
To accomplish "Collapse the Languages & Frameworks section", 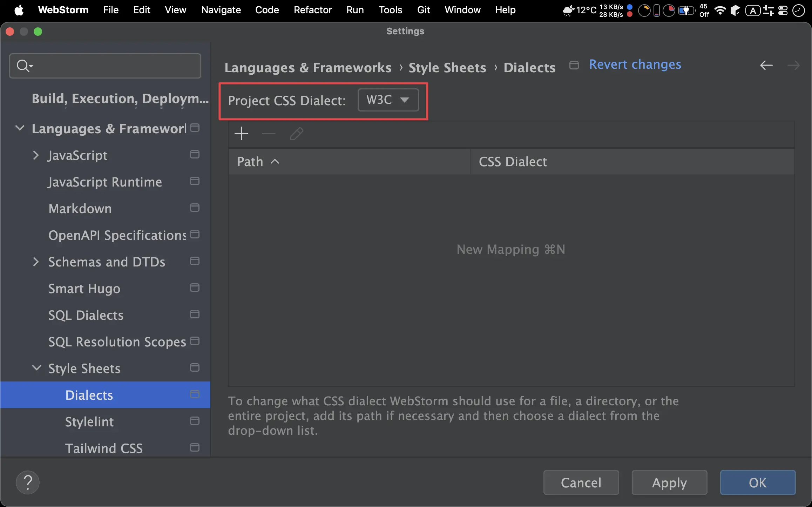I will click(x=20, y=128).
